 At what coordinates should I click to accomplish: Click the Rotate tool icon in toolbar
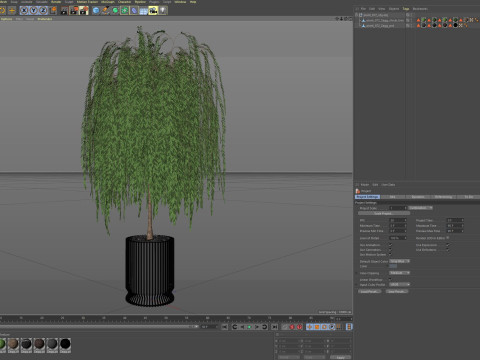pos(2,10)
